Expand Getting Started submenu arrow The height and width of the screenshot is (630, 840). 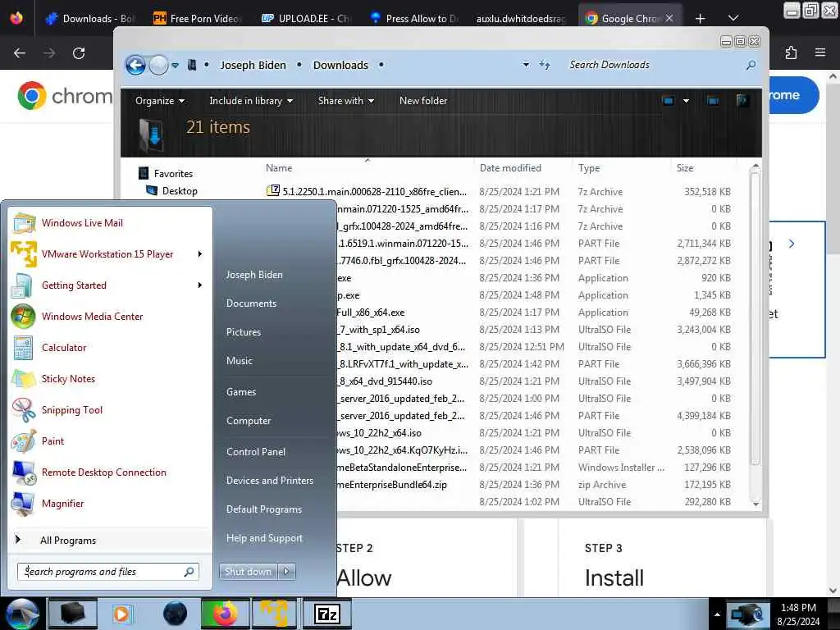(x=200, y=285)
